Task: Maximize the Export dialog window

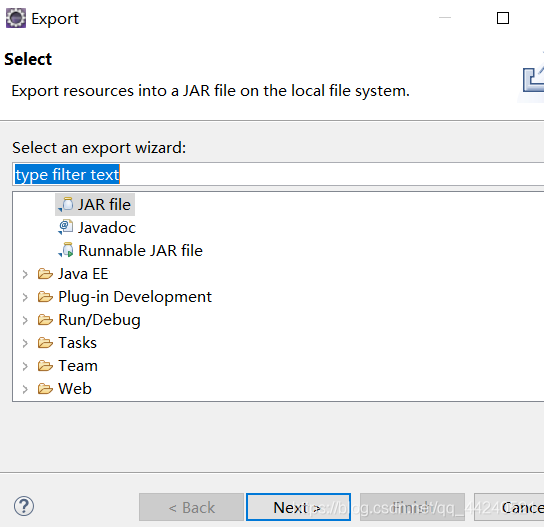Action: point(503,18)
